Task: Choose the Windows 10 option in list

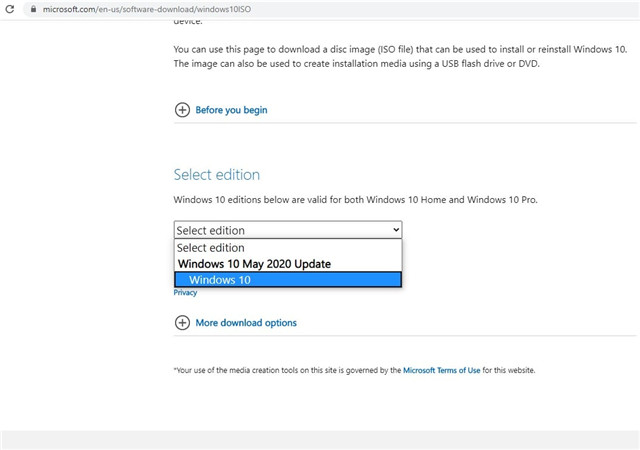Action: click(288, 280)
